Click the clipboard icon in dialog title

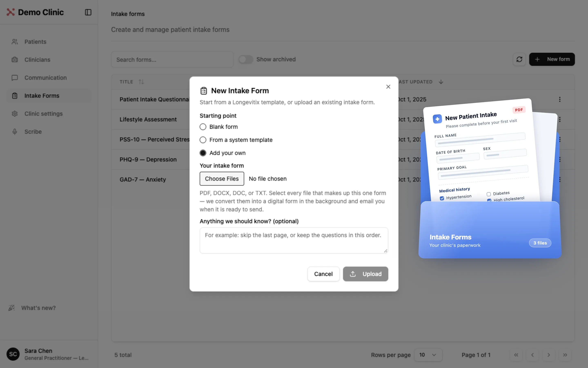coord(204,91)
